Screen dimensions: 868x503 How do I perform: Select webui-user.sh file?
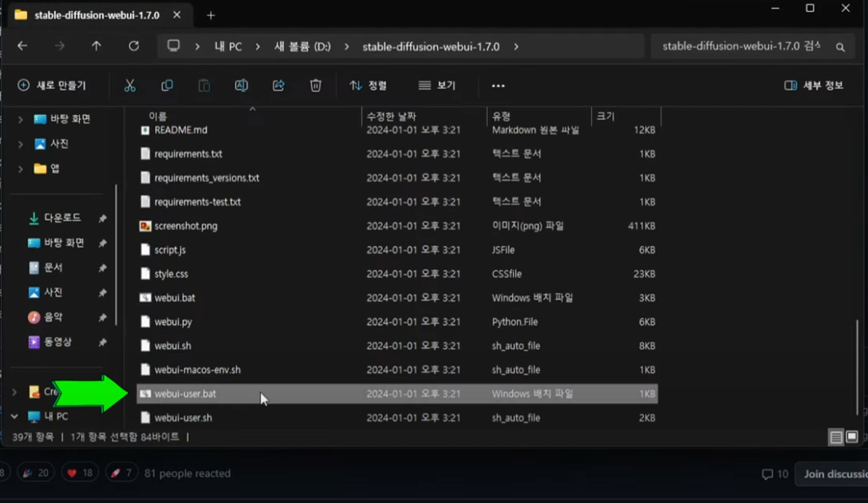[x=397, y=418]
